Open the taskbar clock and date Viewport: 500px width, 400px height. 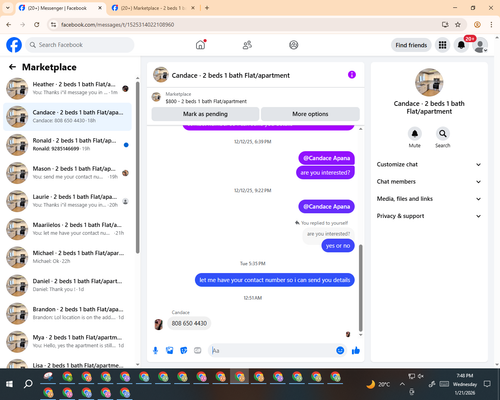click(x=465, y=384)
